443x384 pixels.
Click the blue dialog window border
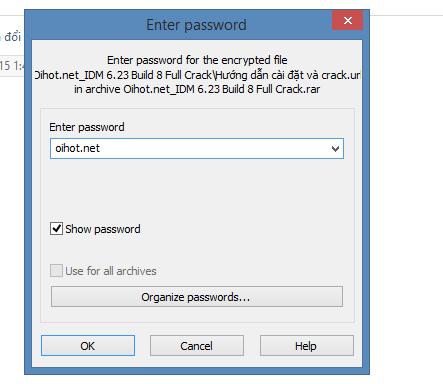tap(28, 200)
